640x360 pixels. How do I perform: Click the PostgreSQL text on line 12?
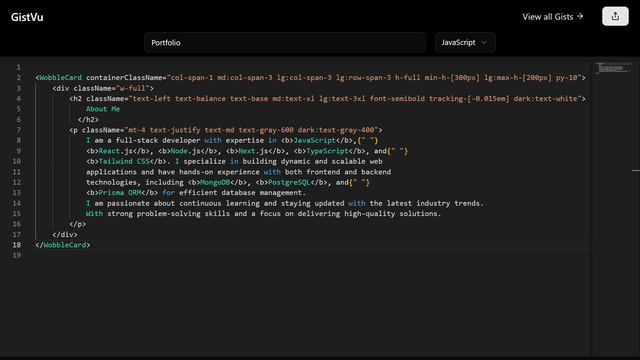(289, 182)
